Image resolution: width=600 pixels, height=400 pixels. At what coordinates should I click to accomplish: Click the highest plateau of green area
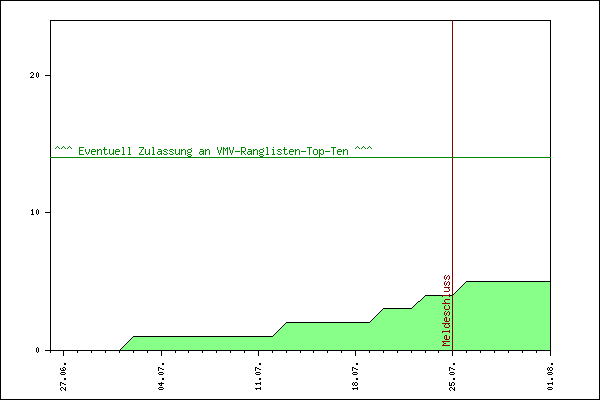coord(508,282)
